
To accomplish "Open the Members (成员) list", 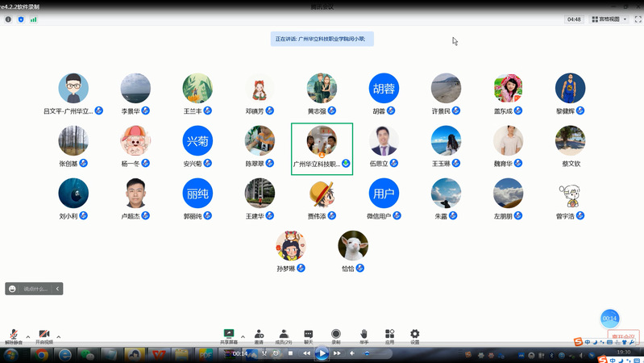I will (284, 335).
